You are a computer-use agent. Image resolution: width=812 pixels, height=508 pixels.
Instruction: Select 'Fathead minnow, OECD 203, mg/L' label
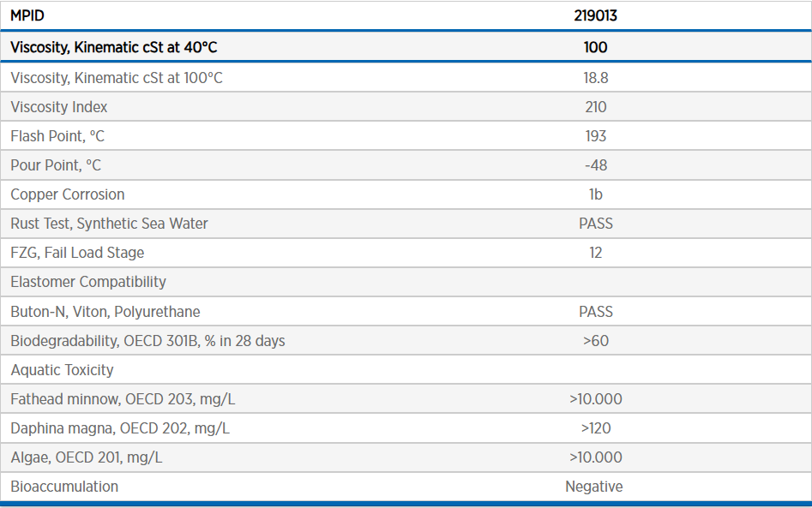pos(123,399)
